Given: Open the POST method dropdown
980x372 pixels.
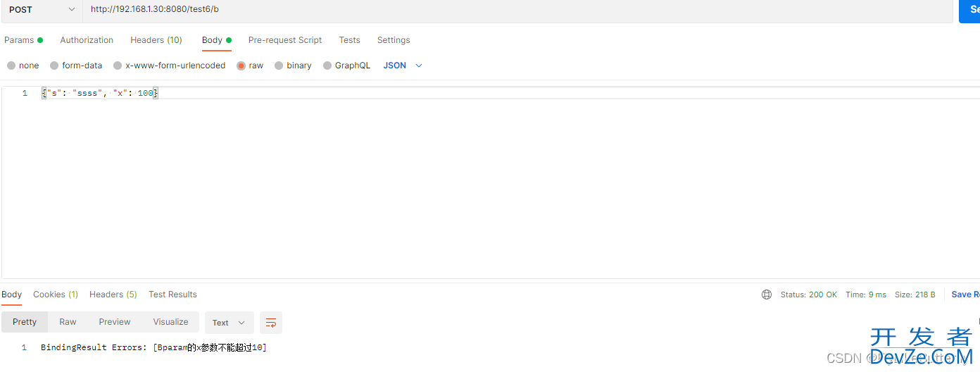Looking at the screenshot, I should (42, 10).
